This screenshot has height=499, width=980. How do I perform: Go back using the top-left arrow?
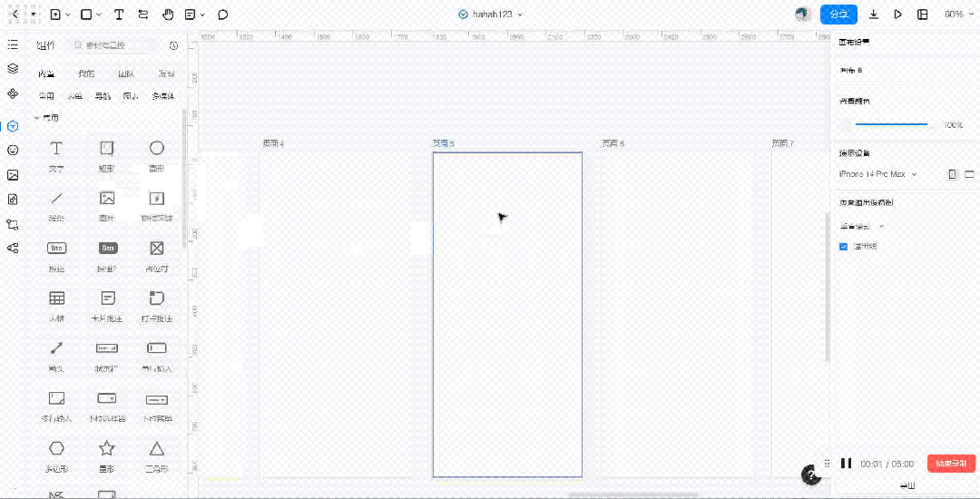(x=15, y=14)
